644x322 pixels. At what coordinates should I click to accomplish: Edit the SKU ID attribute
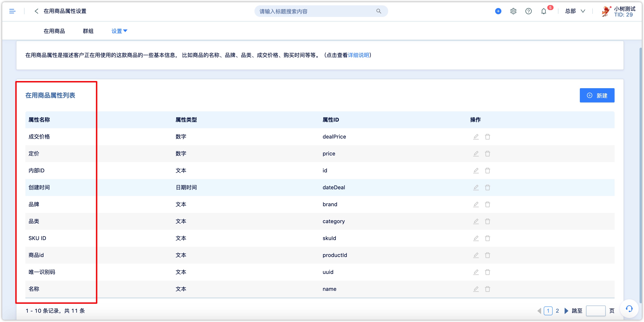(x=476, y=238)
